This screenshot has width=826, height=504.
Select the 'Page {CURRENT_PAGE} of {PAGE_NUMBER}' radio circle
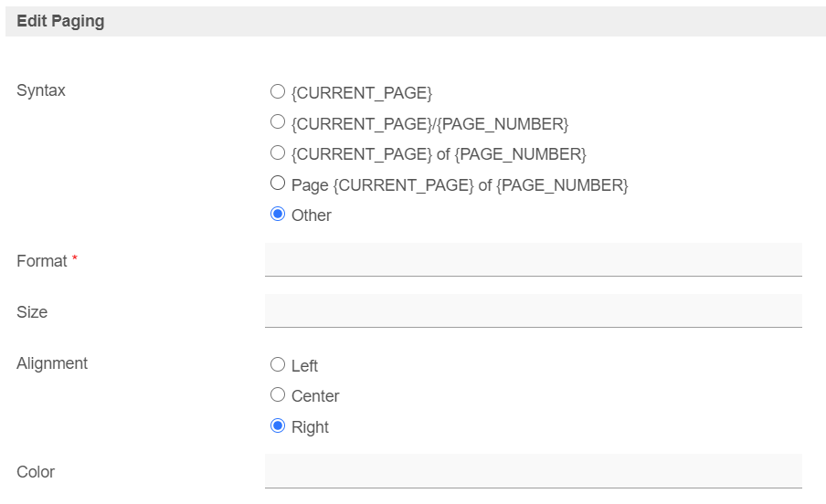(x=278, y=184)
